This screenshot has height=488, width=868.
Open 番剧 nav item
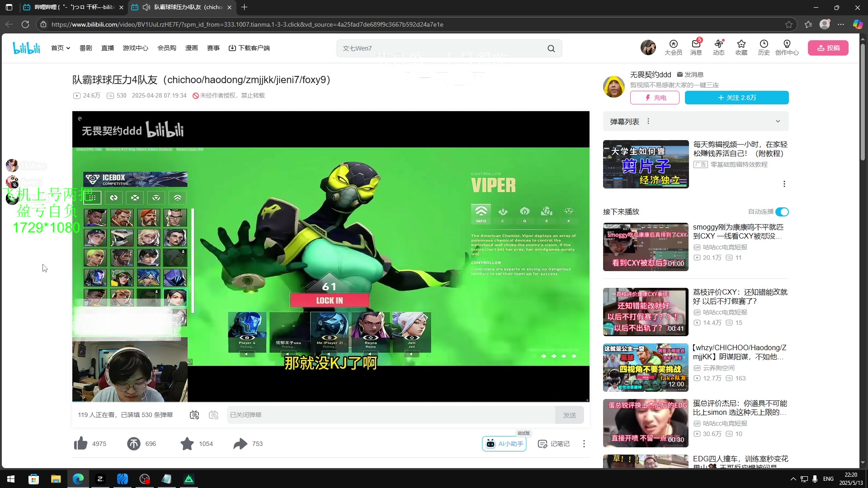86,48
